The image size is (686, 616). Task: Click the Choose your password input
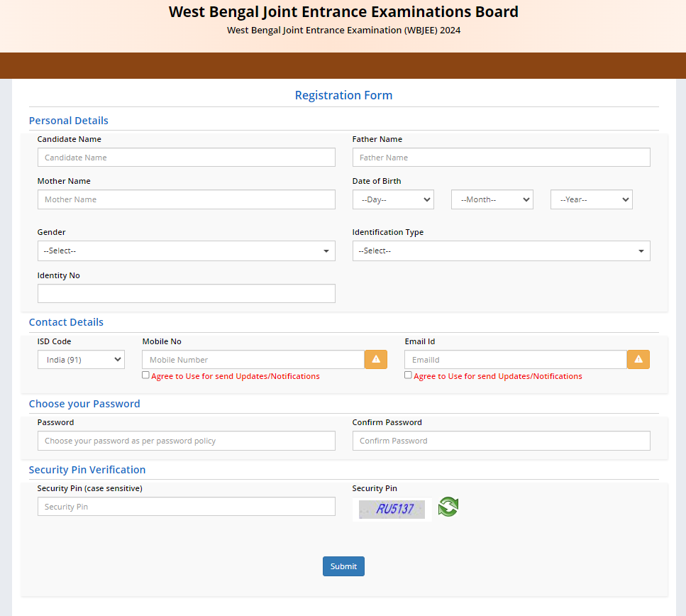coord(186,441)
